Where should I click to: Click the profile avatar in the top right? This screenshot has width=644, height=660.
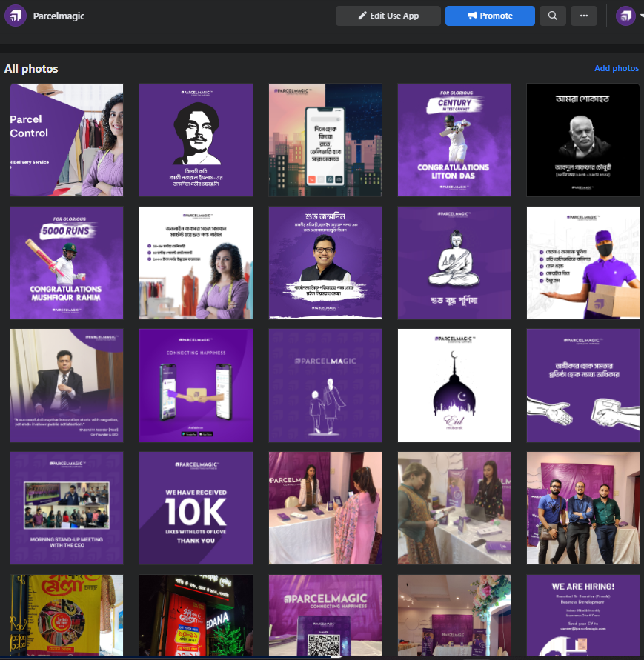pos(625,16)
